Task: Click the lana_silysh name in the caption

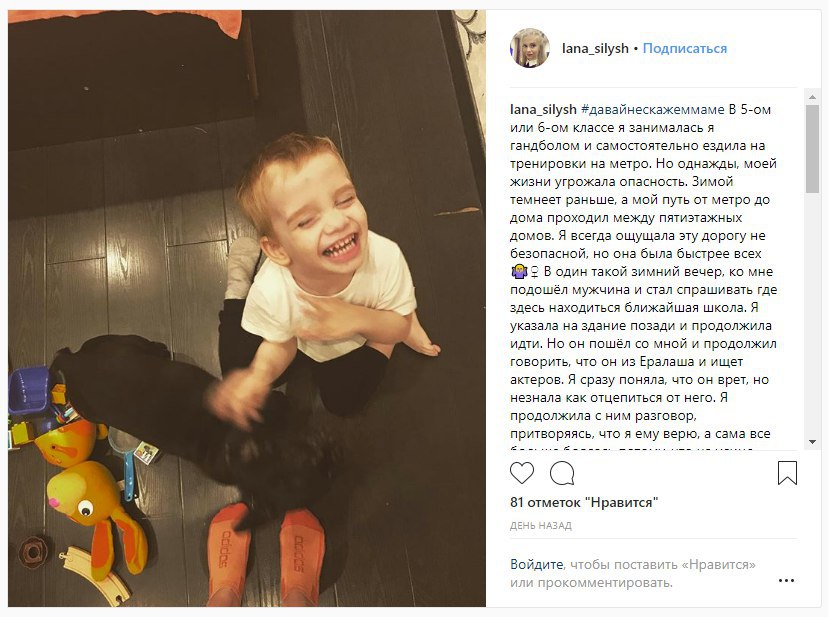Action: coord(543,110)
